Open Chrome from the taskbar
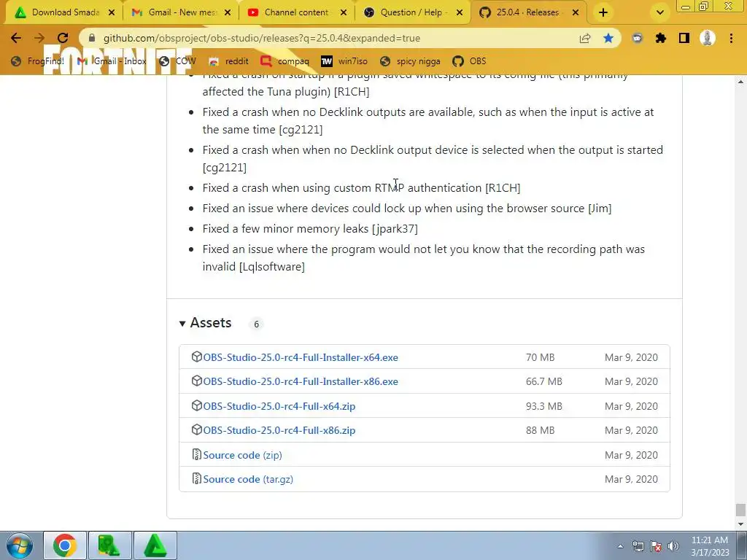The height and width of the screenshot is (560, 747). tap(65, 545)
